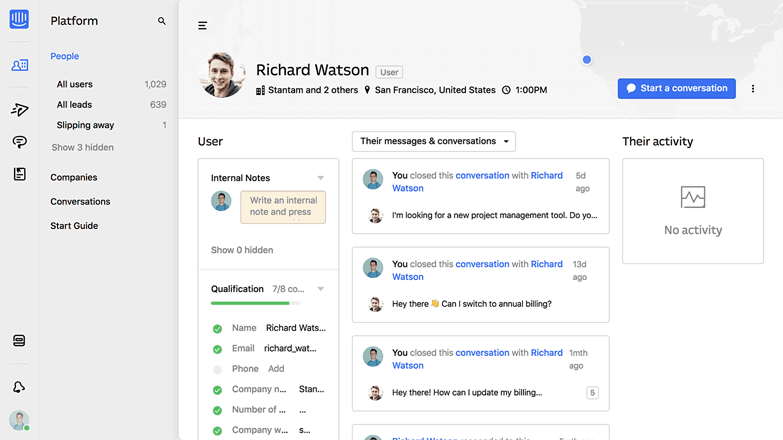This screenshot has width=783, height=440.
Task: Open the Inbox chat bubble icon
Action: (x=19, y=142)
